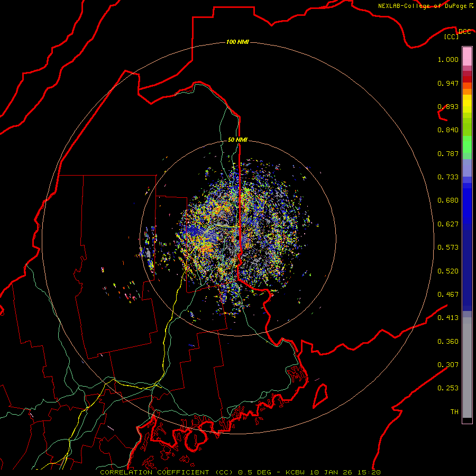Click the 0.307 scale value
476x476 pixels.
tap(448, 365)
